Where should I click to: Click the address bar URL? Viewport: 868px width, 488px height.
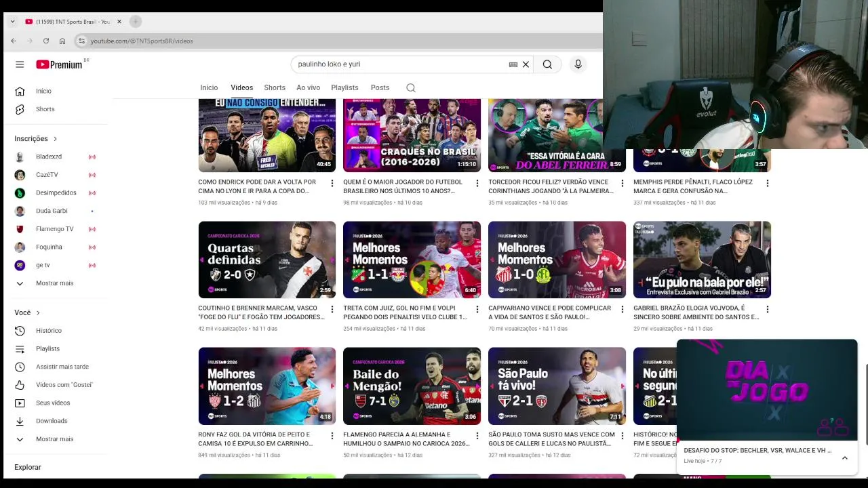(142, 41)
